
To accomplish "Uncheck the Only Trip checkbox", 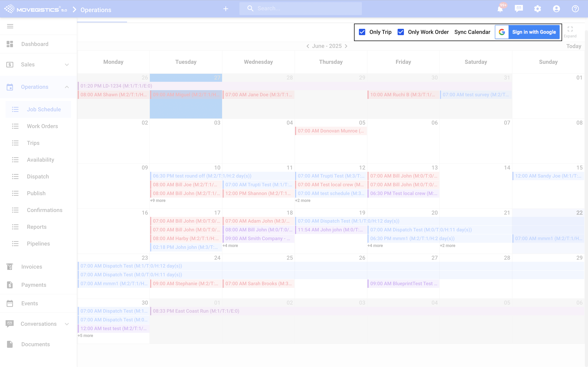I will click(362, 32).
